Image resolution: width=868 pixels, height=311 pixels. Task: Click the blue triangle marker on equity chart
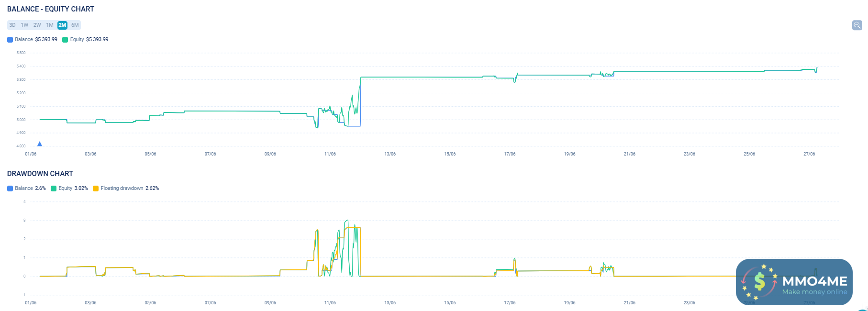40,144
